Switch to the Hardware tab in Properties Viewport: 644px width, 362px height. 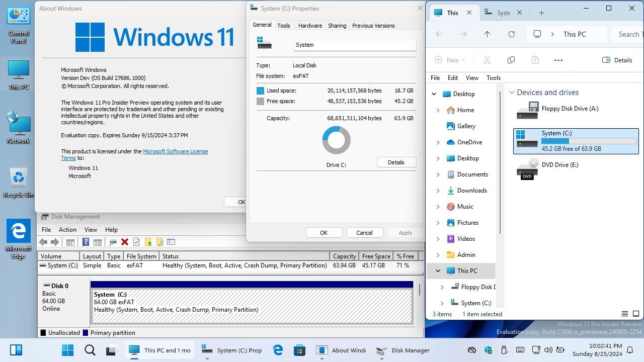coord(310,25)
